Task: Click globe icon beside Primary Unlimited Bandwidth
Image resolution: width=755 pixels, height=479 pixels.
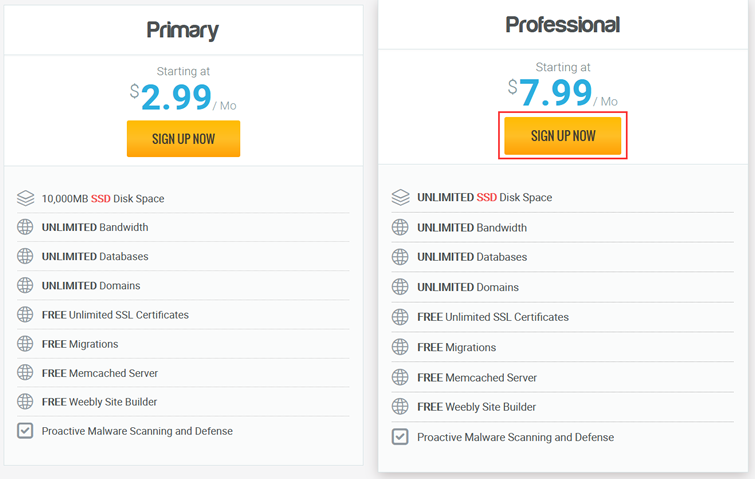Action: click(x=25, y=227)
